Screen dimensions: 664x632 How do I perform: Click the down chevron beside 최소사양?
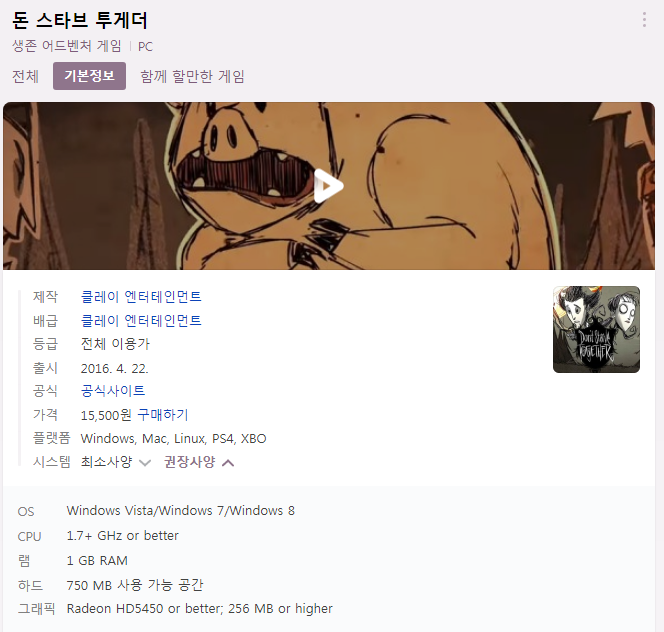pos(145,463)
